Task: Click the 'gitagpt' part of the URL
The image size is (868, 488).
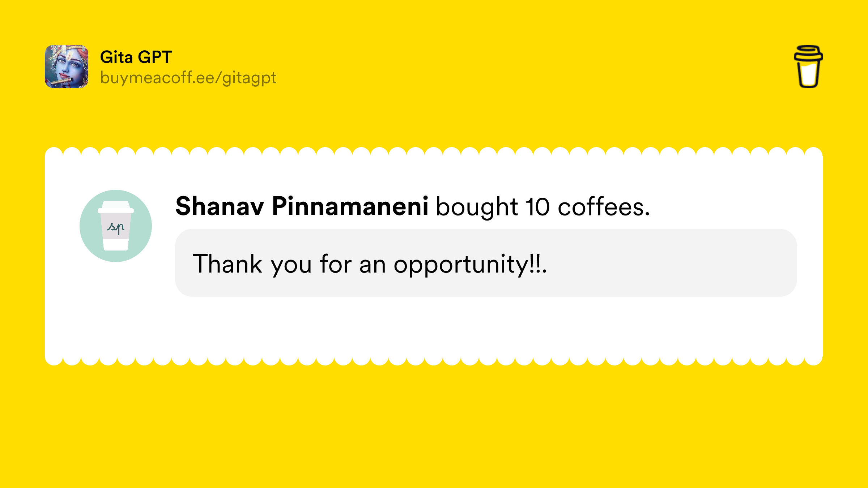Action: point(249,78)
